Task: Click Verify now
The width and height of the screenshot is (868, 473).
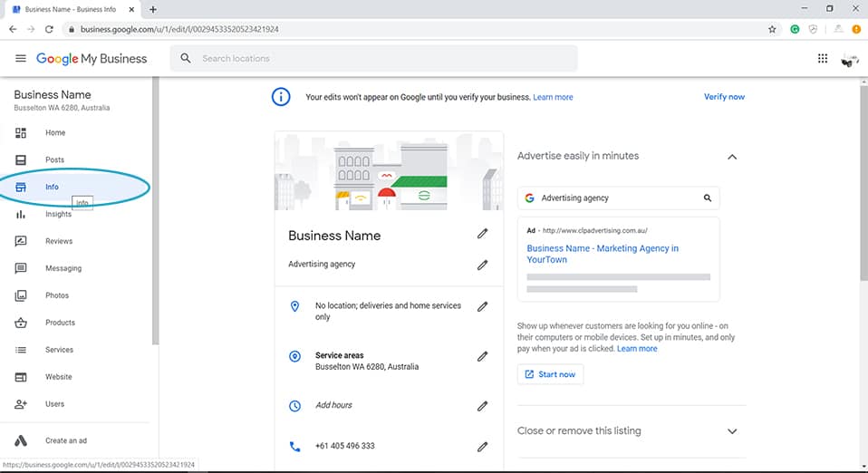Action: tap(724, 97)
